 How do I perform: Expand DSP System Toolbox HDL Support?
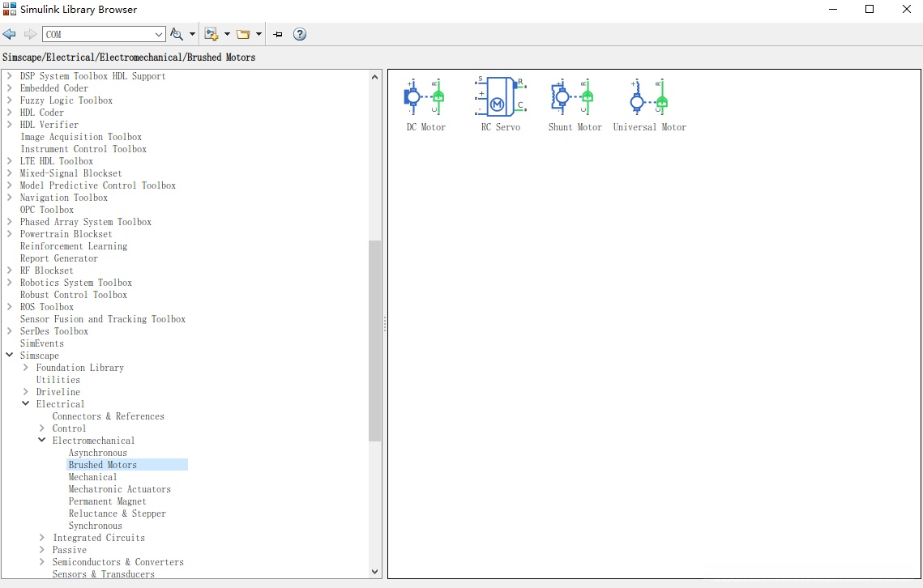pos(10,76)
